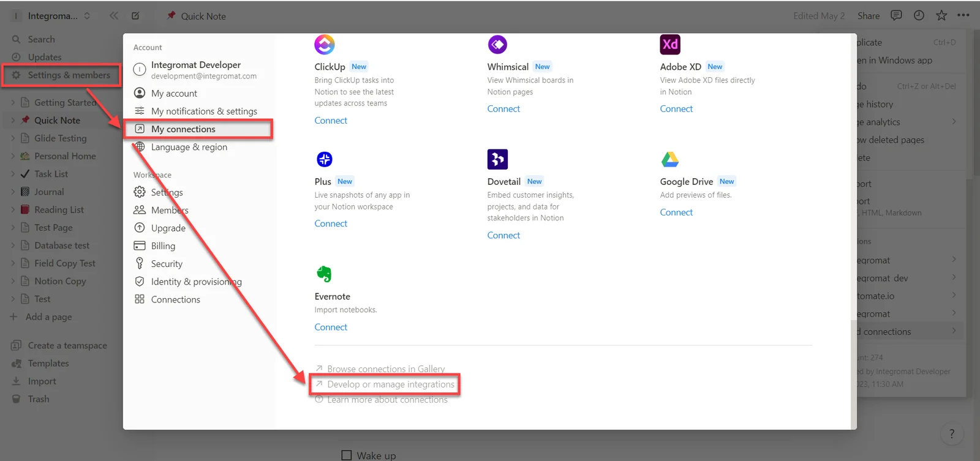Expand the Getting Started page tree

click(13, 103)
